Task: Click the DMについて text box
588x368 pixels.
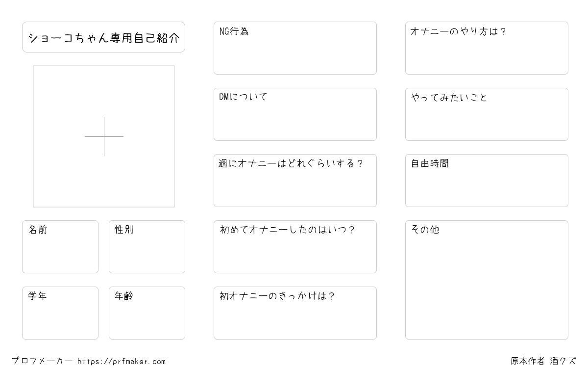Action: [x=295, y=114]
